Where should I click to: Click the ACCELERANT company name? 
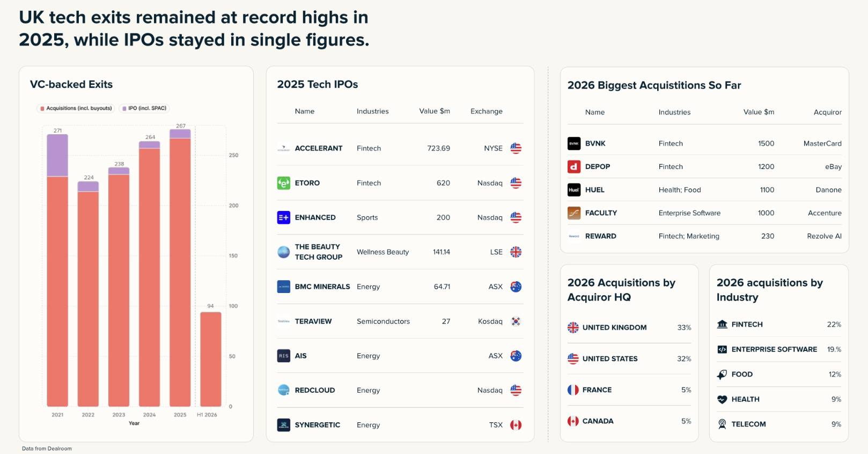[x=319, y=148]
